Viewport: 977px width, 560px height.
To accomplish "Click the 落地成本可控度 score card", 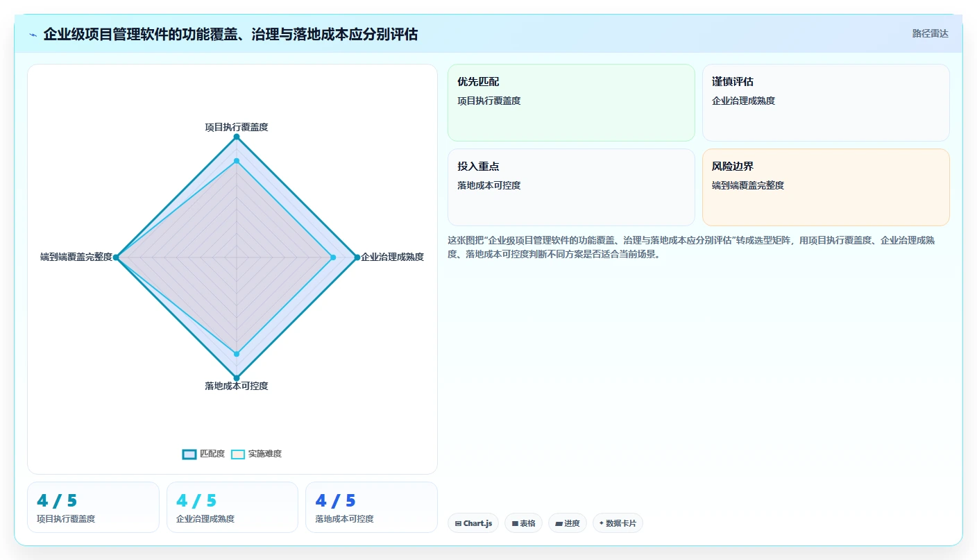I will (x=371, y=507).
